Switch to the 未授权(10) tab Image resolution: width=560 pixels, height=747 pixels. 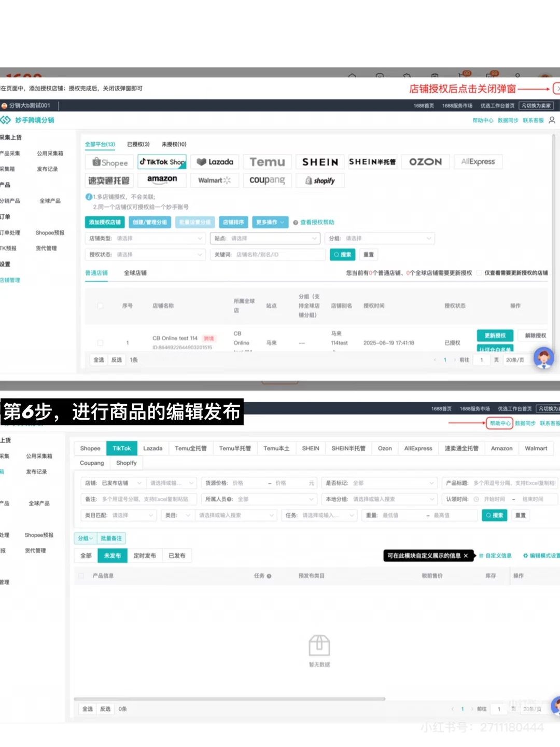tap(174, 144)
